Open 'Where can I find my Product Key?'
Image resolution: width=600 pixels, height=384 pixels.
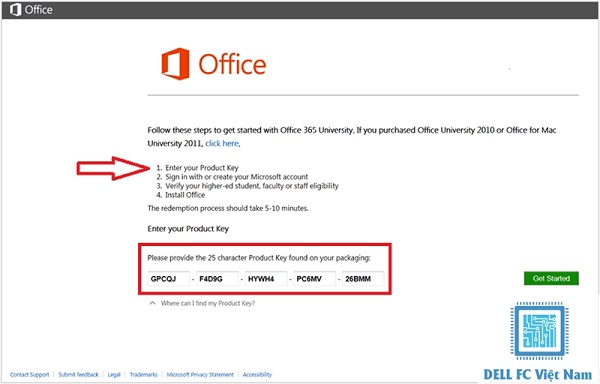(x=207, y=303)
